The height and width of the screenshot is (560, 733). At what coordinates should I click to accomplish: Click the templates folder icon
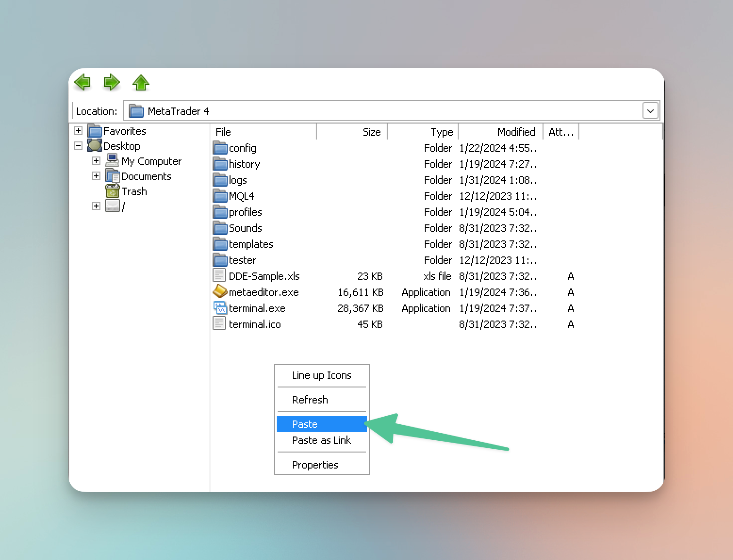220,244
